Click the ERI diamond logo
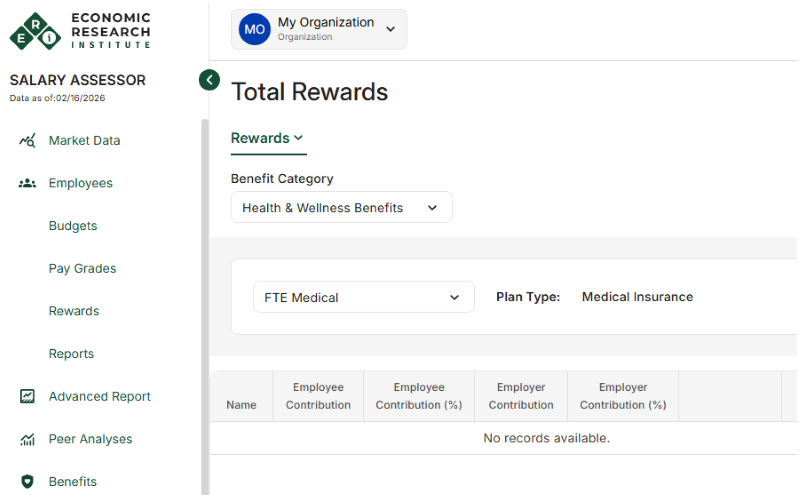 35,32
